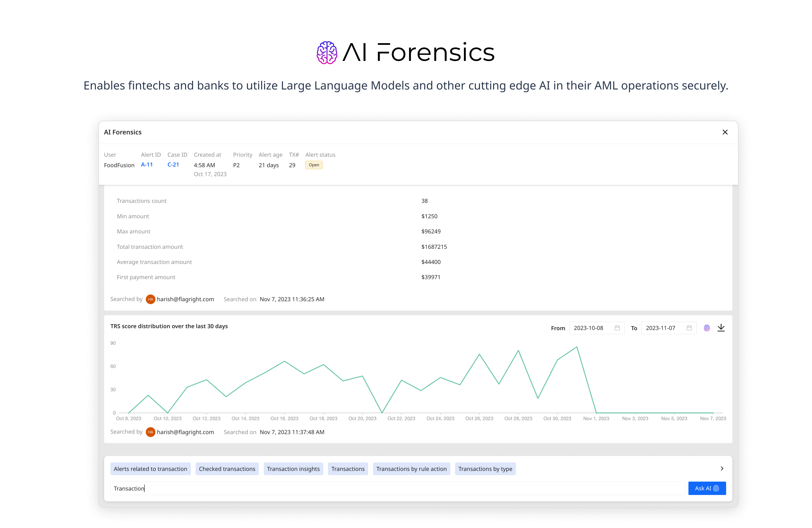
Task: Select the Checked transactions chip
Action: [x=227, y=469]
